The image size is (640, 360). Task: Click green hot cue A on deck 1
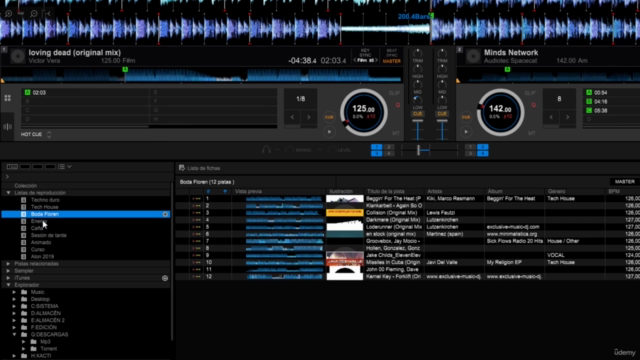[x=27, y=93]
